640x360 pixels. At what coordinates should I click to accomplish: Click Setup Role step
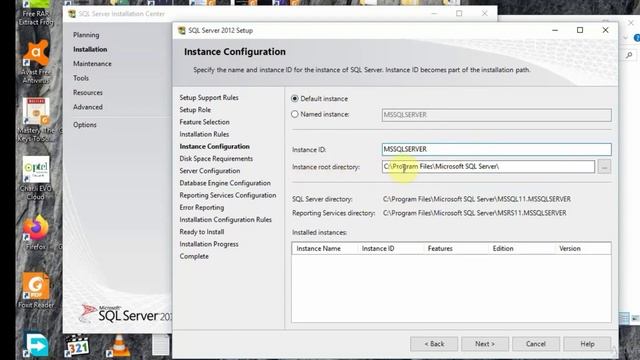195,110
